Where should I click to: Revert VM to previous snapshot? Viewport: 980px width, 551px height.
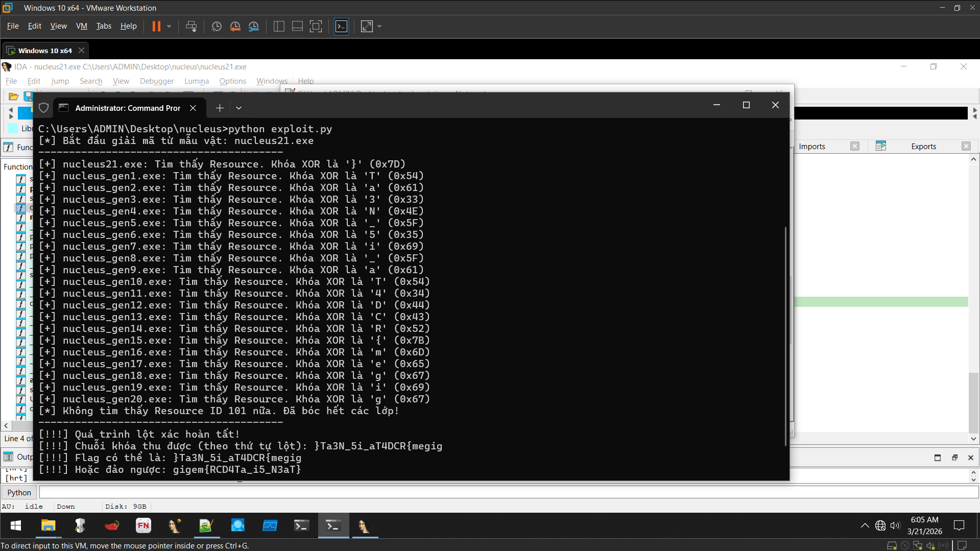(x=235, y=27)
